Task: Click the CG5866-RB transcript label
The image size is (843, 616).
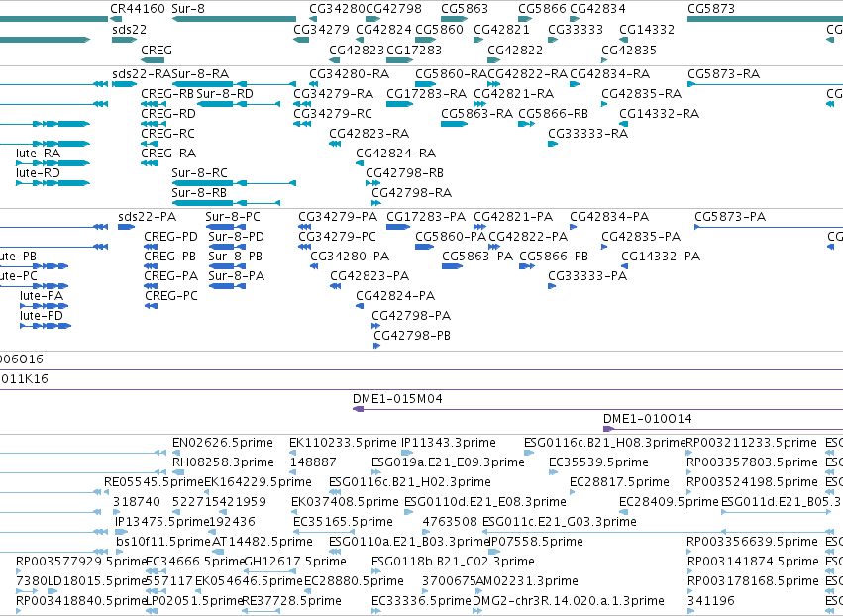Action: pyautogui.click(x=553, y=114)
